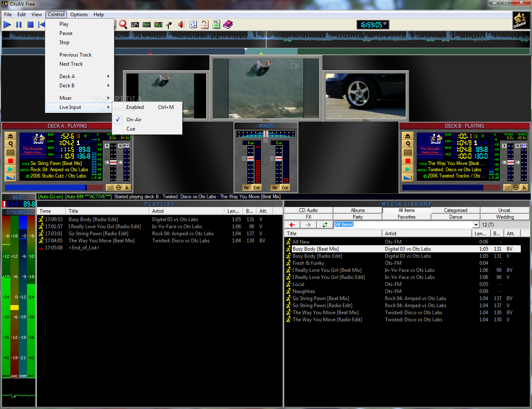Stop Deck A with red square button
The image size is (532, 409).
[10, 161]
